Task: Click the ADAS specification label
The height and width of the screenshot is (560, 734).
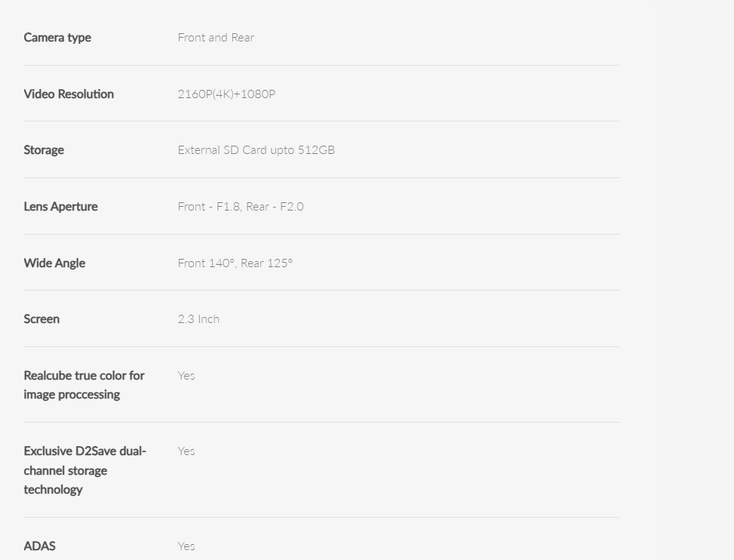Action: point(40,546)
